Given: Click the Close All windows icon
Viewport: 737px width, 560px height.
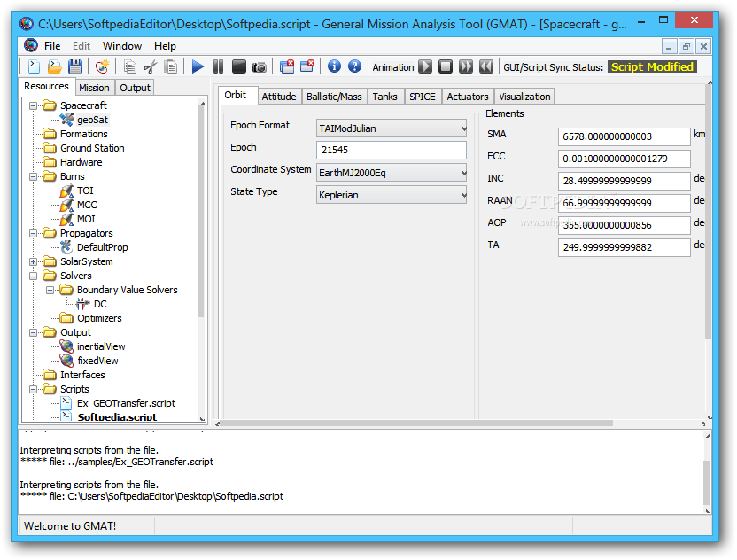Looking at the screenshot, I should [287, 66].
